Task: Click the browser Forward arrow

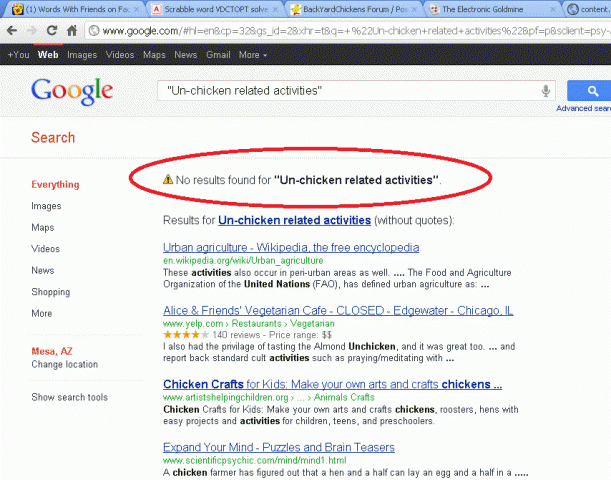Action: tap(32, 31)
